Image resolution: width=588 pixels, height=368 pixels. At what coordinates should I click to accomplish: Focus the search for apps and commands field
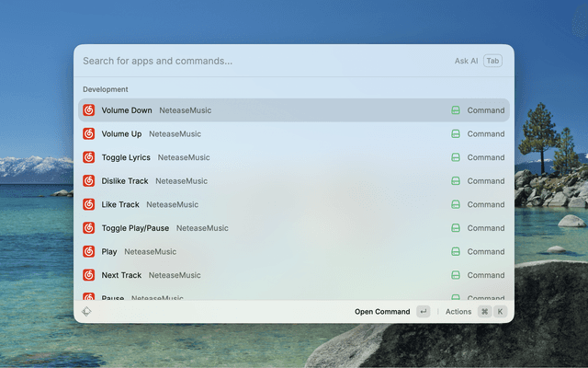[257, 61]
